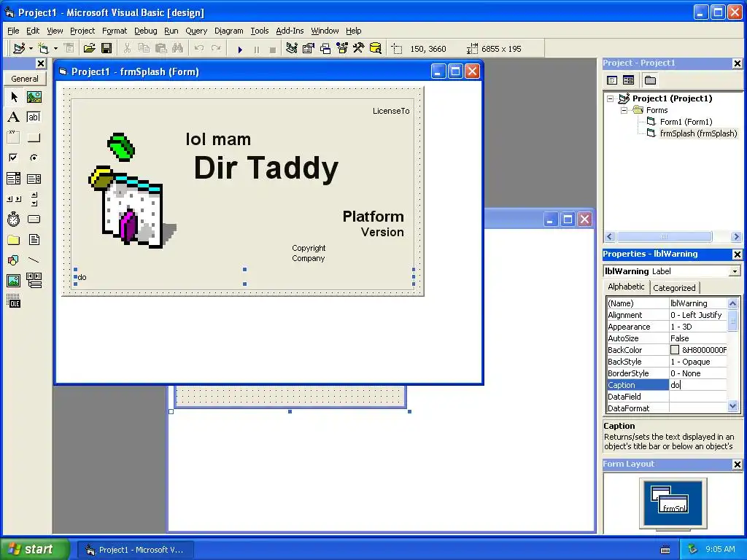Select the CheckBox control tool
747x560 pixels.
pos(14,157)
